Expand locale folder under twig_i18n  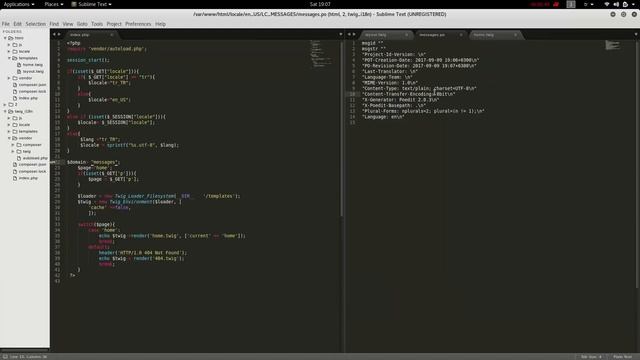pyautogui.click(x=9, y=124)
